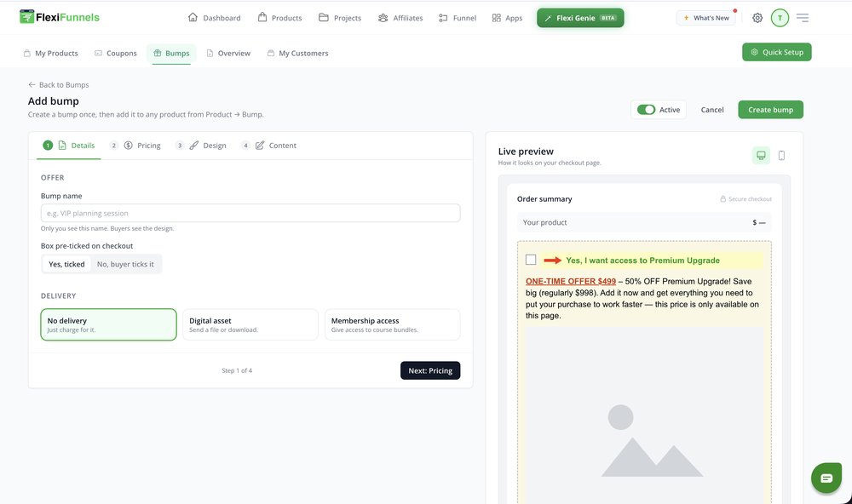852x504 pixels.
Task: Click the Quick Setup button
Action: pos(776,52)
